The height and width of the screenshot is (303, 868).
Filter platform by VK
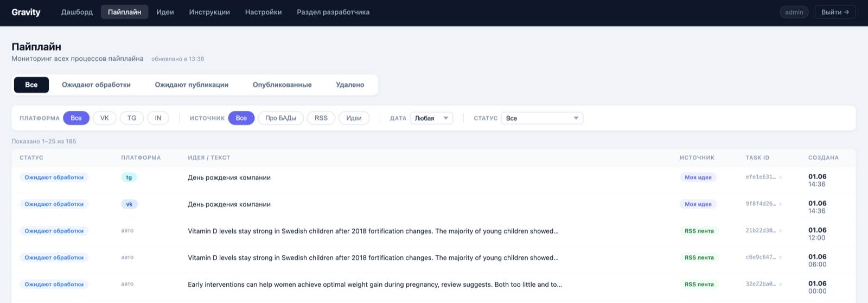click(105, 118)
